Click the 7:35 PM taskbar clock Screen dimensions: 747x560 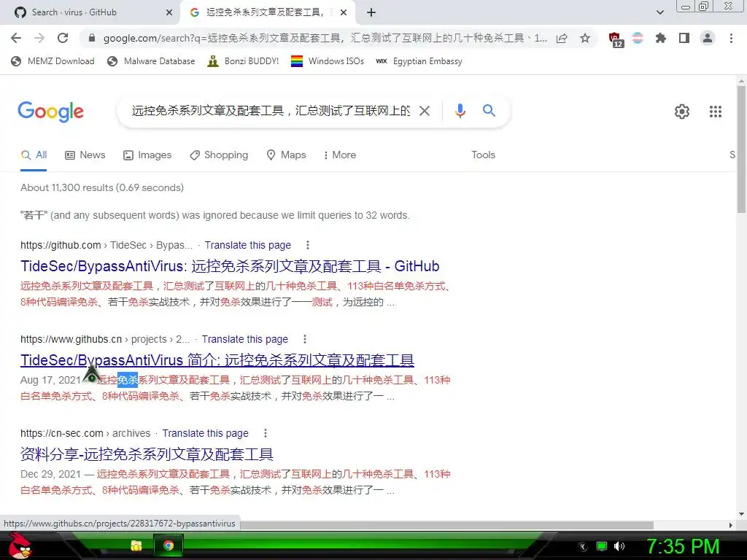tap(683, 546)
